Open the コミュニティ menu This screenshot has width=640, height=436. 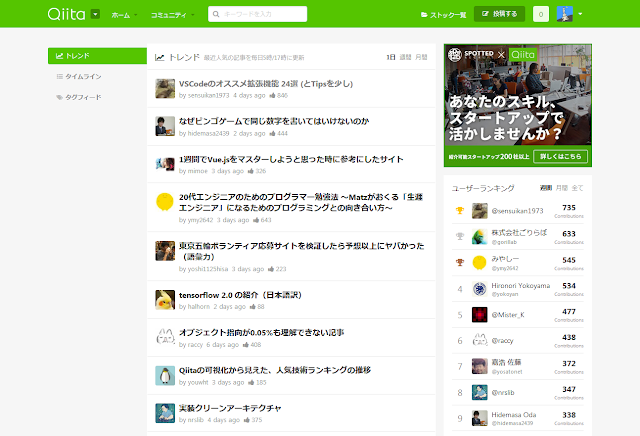[x=172, y=15]
